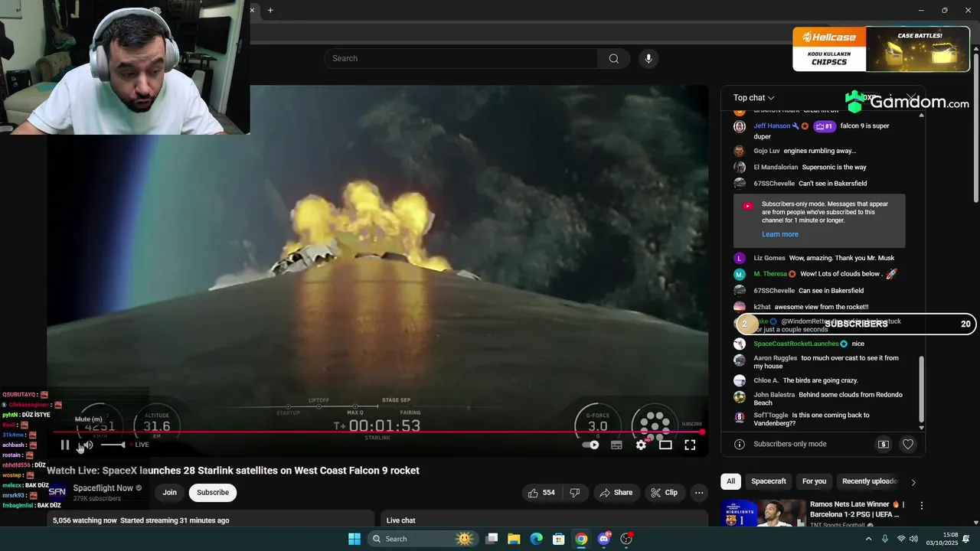Open the system volume tray icon

915,539
